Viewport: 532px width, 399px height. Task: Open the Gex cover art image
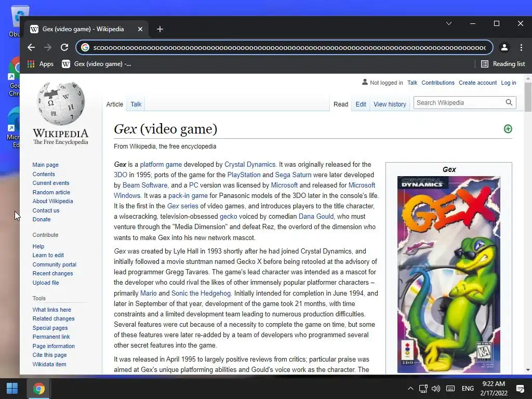[x=448, y=274]
